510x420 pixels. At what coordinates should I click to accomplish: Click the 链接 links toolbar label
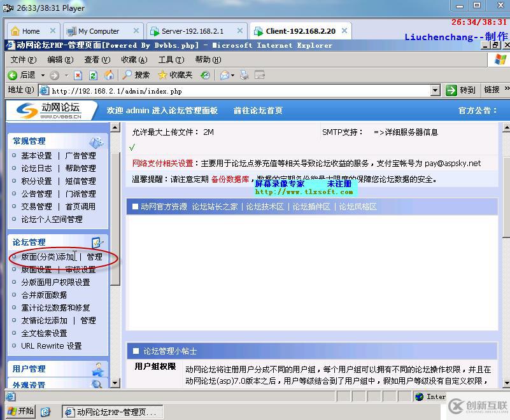click(x=492, y=89)
